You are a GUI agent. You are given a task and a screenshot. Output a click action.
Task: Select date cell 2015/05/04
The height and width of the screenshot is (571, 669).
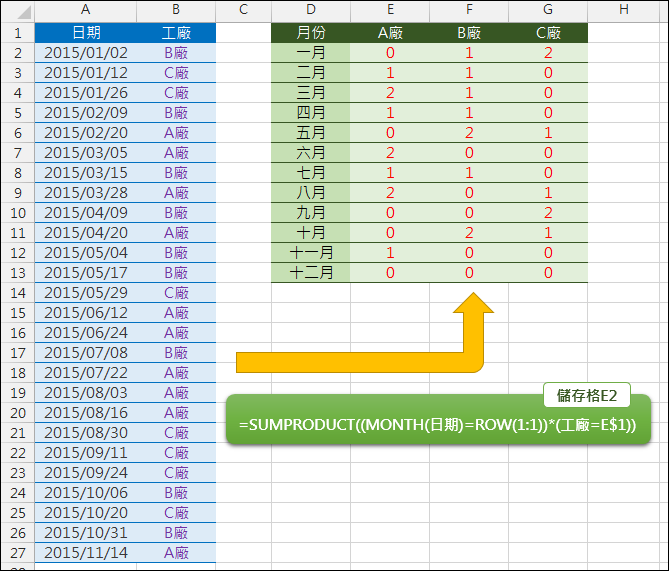(x=86, y=253)
